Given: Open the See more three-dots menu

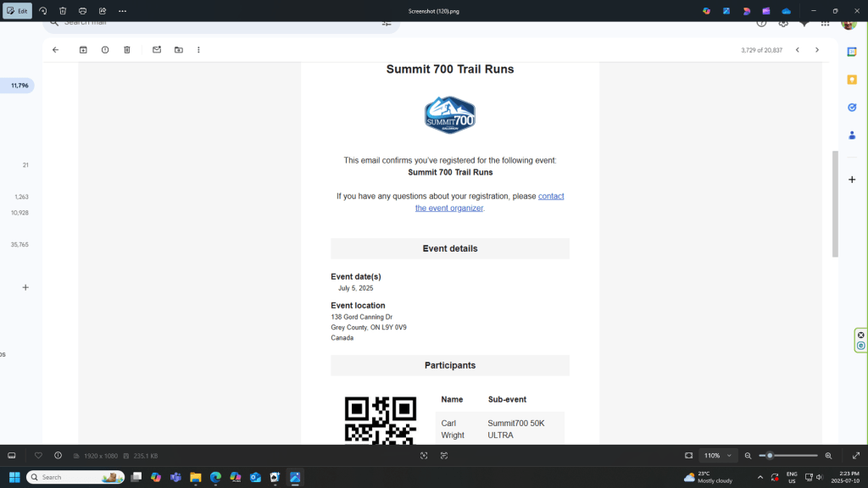Looking at the screenshot, I should point(123,11).
